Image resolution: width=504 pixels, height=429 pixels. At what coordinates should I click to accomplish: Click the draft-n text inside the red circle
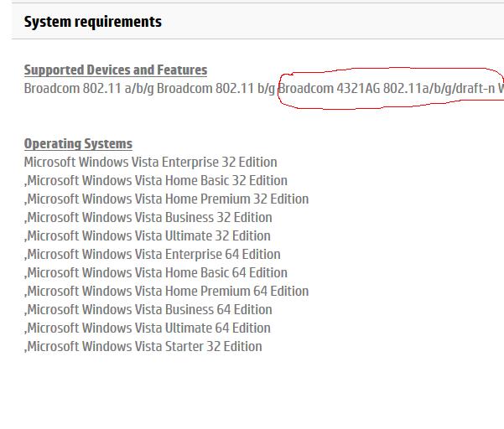pyautogui.click(x=474, y=89)
